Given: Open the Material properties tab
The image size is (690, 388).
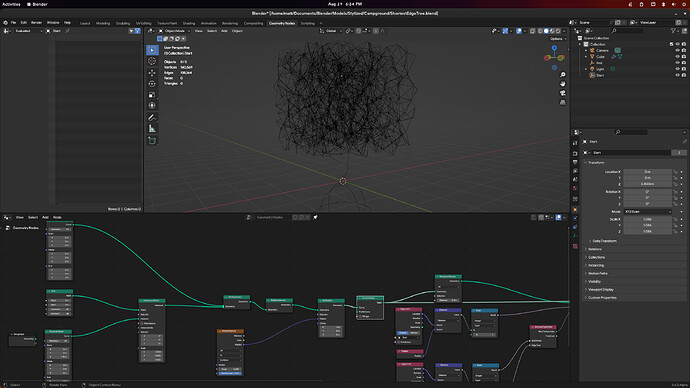Looking at the screenshot, I should pyautogui.click(x=575, y=246).
